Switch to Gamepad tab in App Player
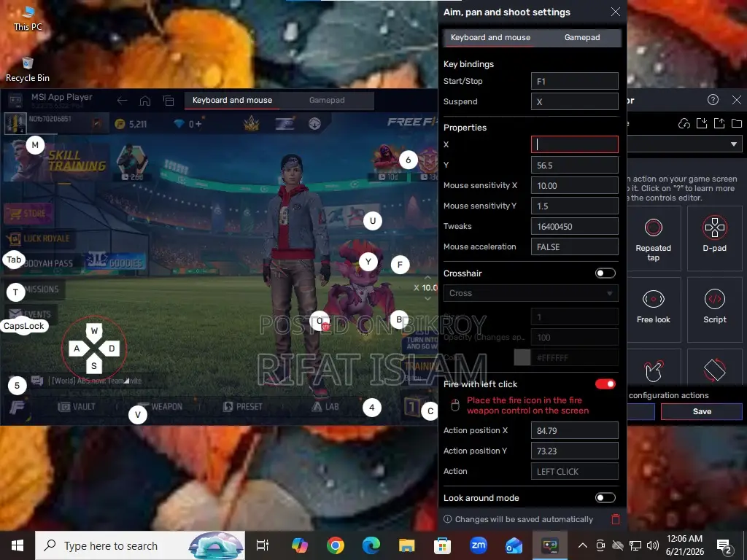747x560 pixels. click(326, 101)
